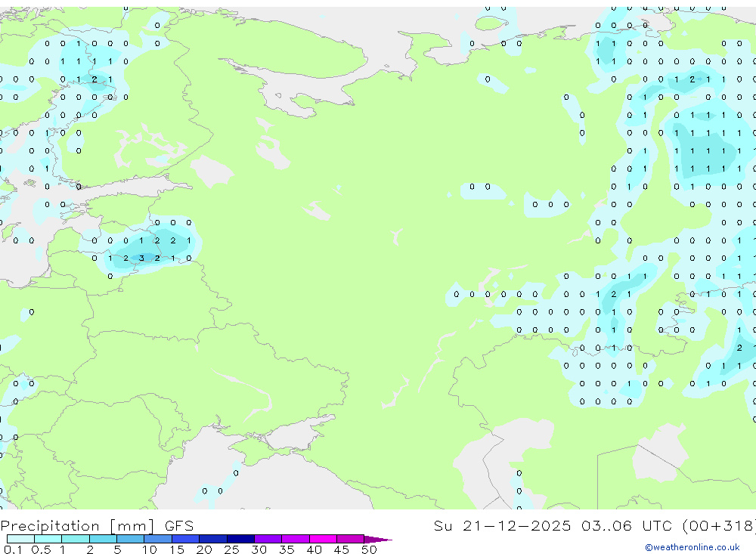This screenshot has width=756, height=554.
Task: Click the map value '3' precipitation point
Action: click(x=141, y=258)
